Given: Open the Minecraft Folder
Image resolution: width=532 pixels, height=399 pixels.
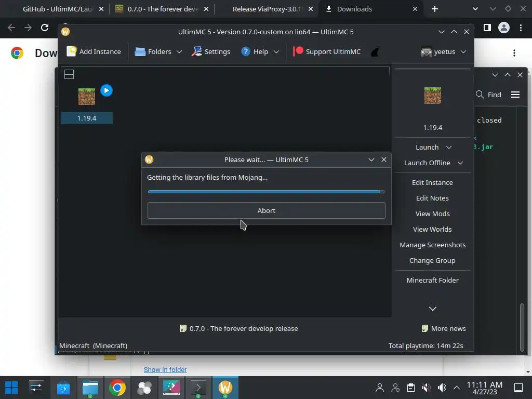Looking at the screenshot, I should click(432, 280).
